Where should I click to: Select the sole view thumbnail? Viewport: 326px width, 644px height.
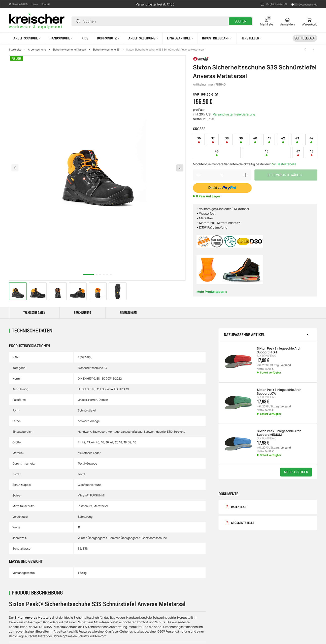(118, 291)
